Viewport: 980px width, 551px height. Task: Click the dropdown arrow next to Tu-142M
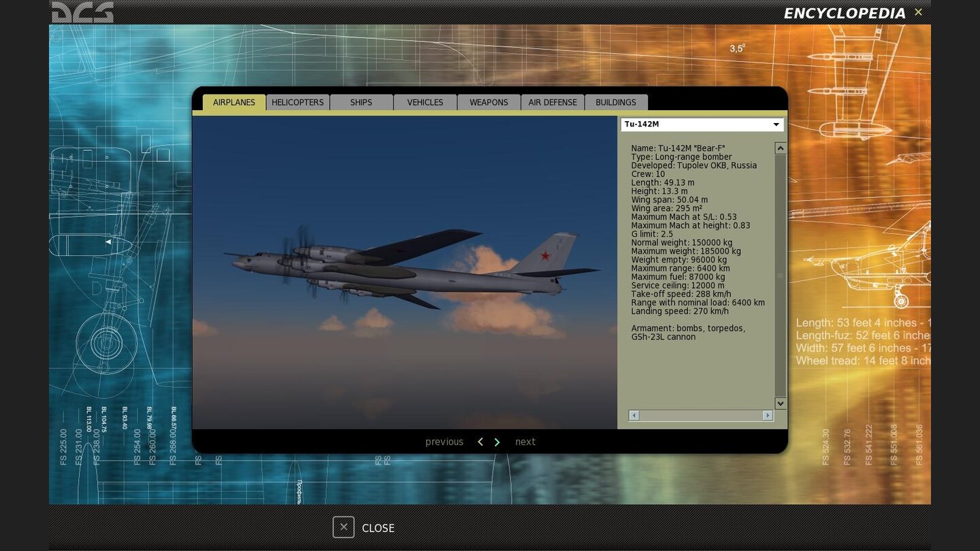[x=776, y=124]
